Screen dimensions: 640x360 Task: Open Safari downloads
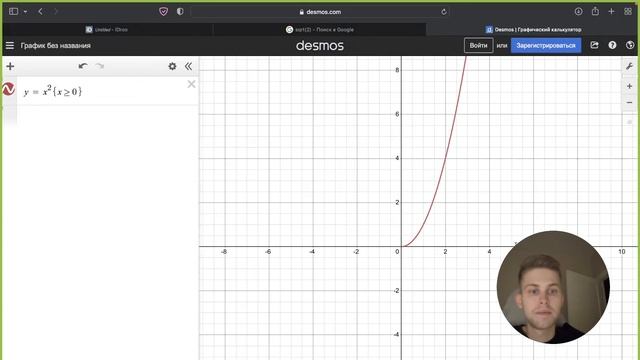point(578,11)
